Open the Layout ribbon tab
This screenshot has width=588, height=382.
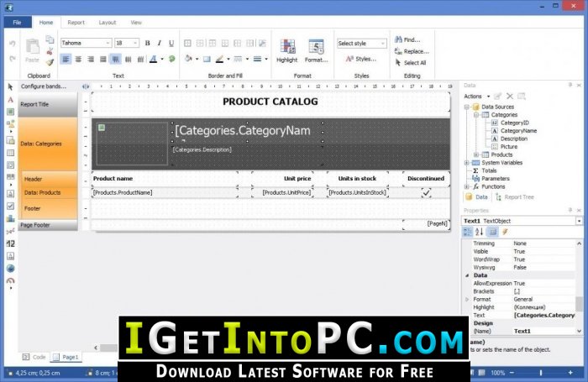[x=108, y=23]
